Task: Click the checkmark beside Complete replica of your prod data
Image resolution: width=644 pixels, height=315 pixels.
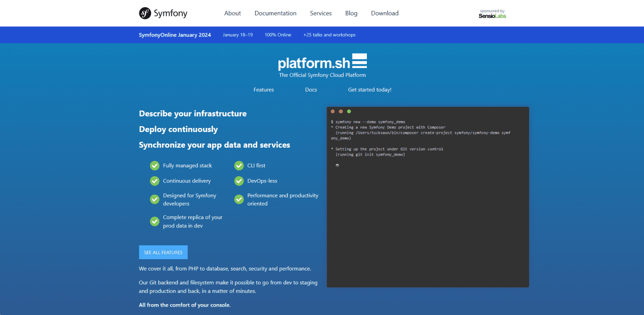Action: pos(154,221)
